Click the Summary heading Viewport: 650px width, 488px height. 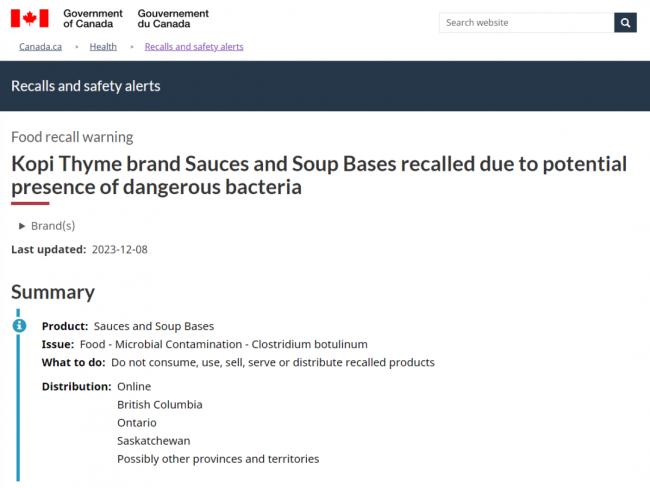click(53, 292)
